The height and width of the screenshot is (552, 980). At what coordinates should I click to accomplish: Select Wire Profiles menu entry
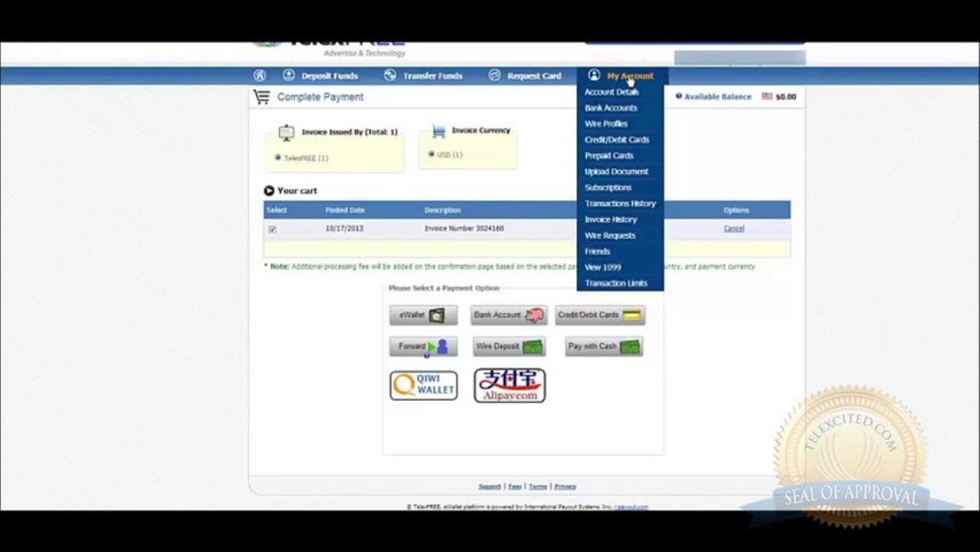[606, 124]
